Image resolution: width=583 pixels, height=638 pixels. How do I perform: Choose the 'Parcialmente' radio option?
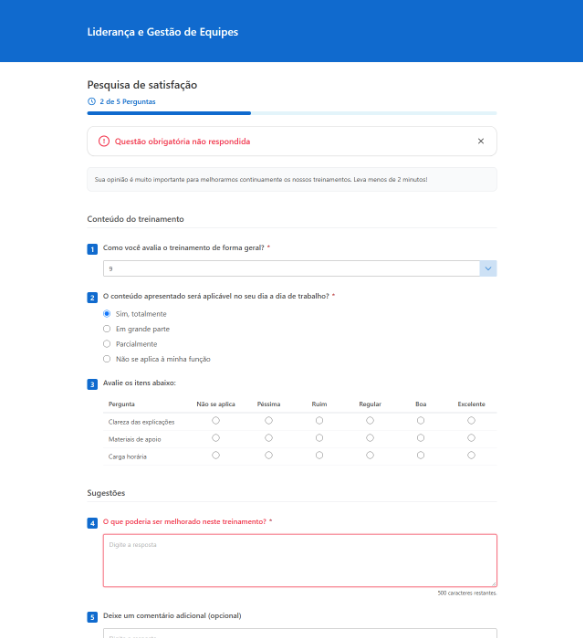[107, 344]
